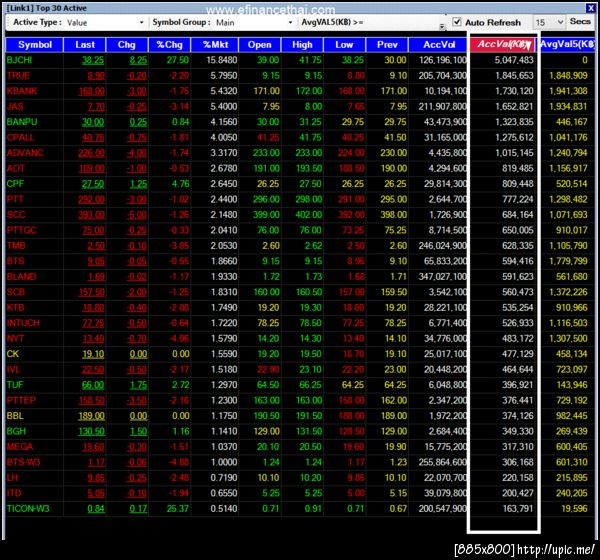The image size is (600, 560).
Task: Click TUF last price 66.00
Action: coord(93,385)
